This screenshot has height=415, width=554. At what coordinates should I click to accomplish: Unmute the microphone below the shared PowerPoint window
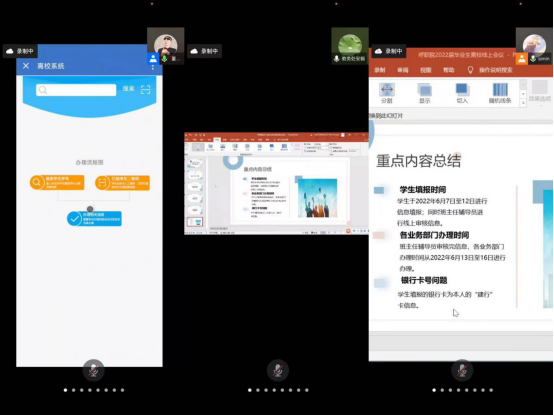pos(278,370)
